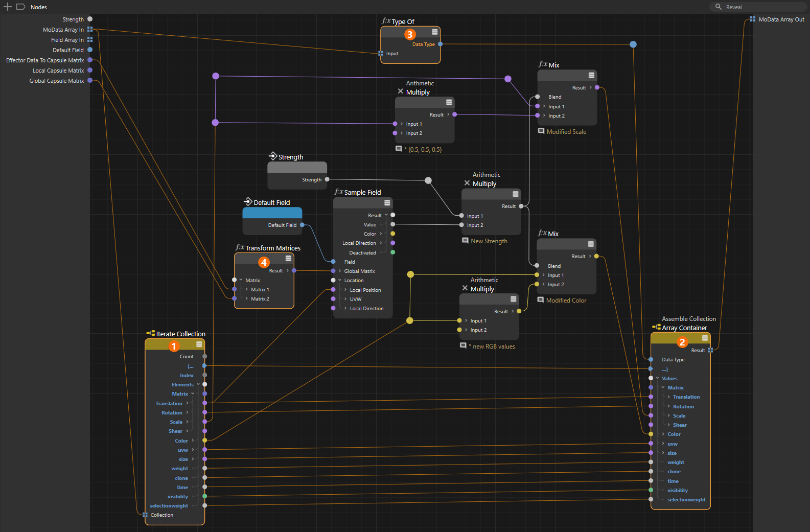Viewport: 810px width, 532px height.
Task: Click the comment icon beside New Strength
Action: [x=465, y=241]
